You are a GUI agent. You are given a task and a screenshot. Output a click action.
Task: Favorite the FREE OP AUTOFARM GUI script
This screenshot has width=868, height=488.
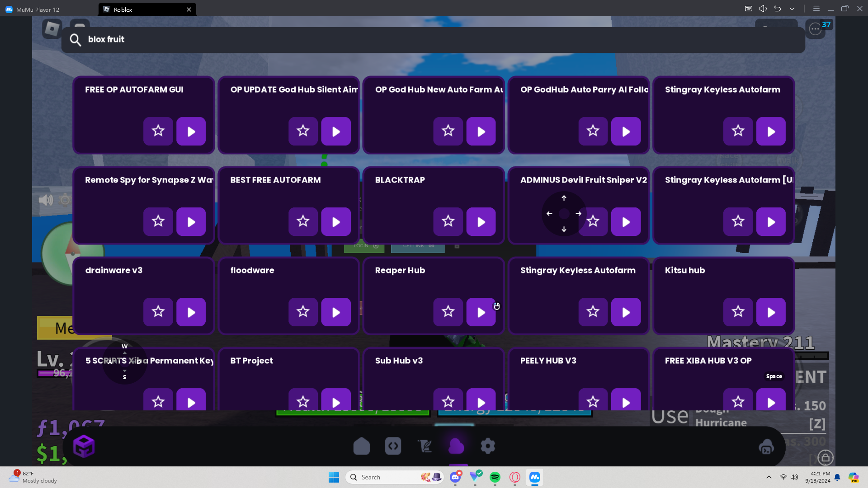point(158,131)
